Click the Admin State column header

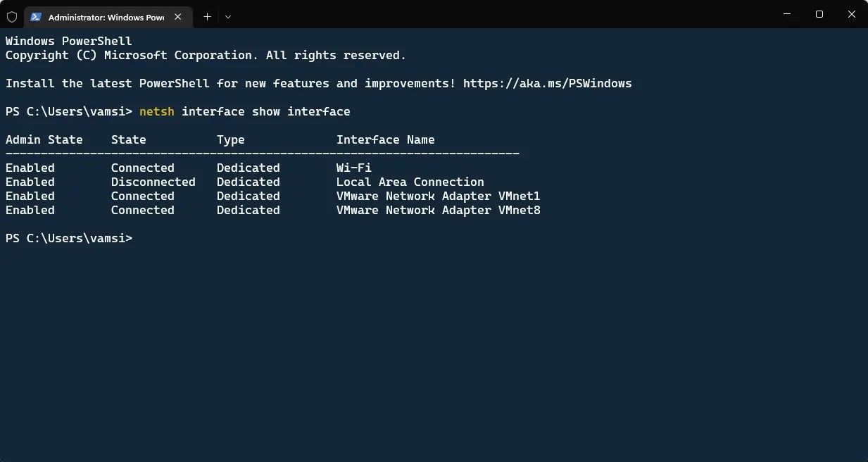tap(44, 139)
